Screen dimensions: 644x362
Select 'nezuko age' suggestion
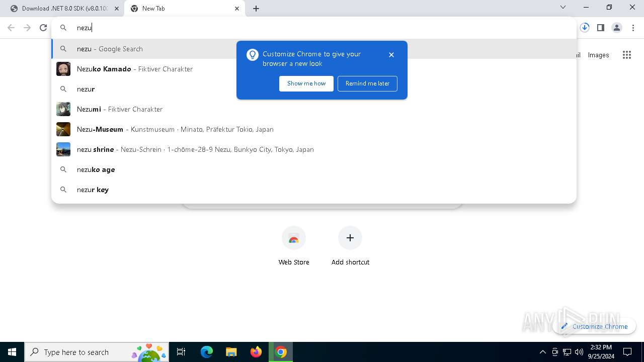(x=314, y=169)
